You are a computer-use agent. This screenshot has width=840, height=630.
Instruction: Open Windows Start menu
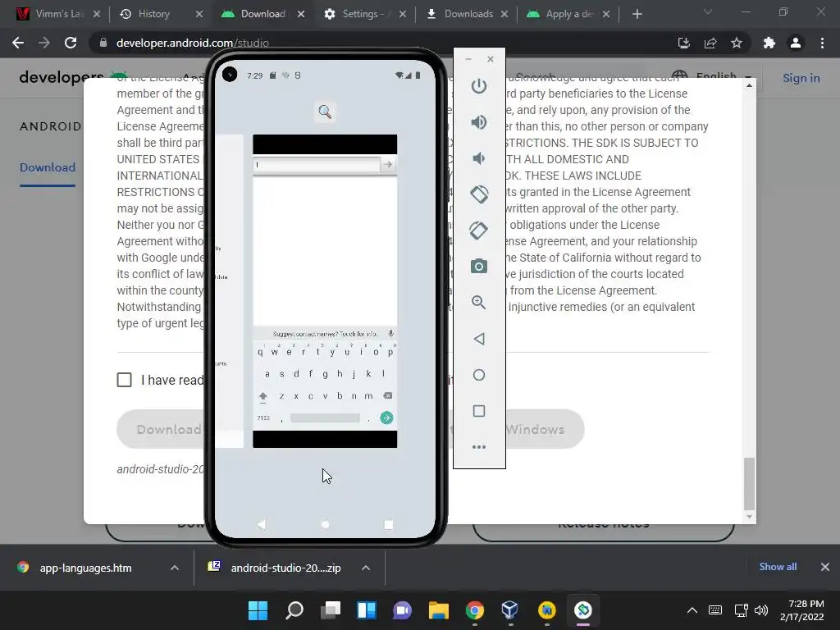(x=258, y=610)
